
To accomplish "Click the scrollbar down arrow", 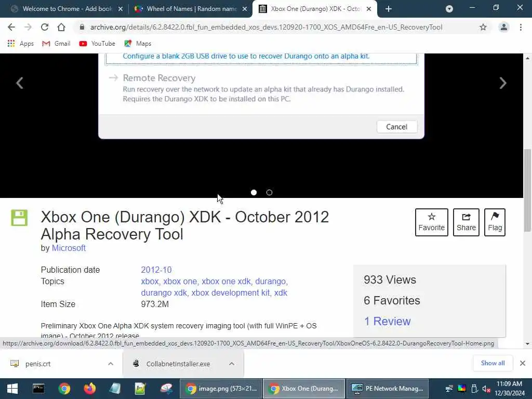I will 527,344.
